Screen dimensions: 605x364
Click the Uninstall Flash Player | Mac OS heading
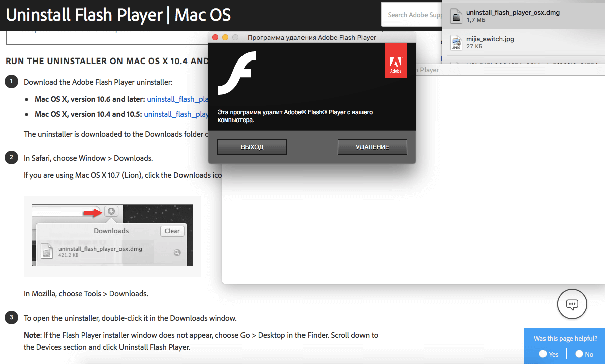[118, 15]
